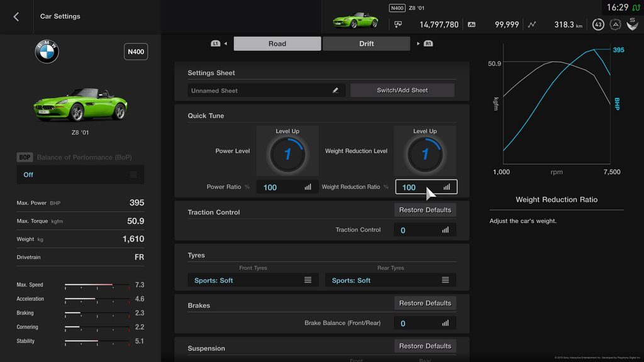
Task: Click the credits amount 14,797,780
Action: 438,25
